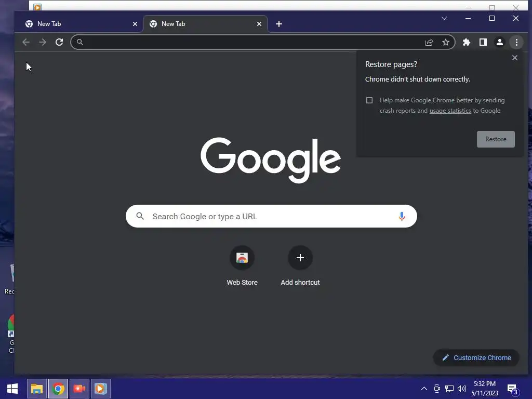This screenshot has width=532, height=399.
Task: Open the red camera recorder taskbar app
Action: click(79, 389)
